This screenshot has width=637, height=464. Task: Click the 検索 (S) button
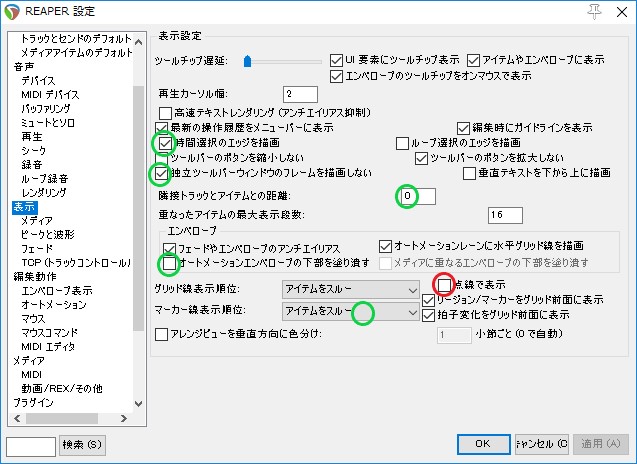pos(82,445)
